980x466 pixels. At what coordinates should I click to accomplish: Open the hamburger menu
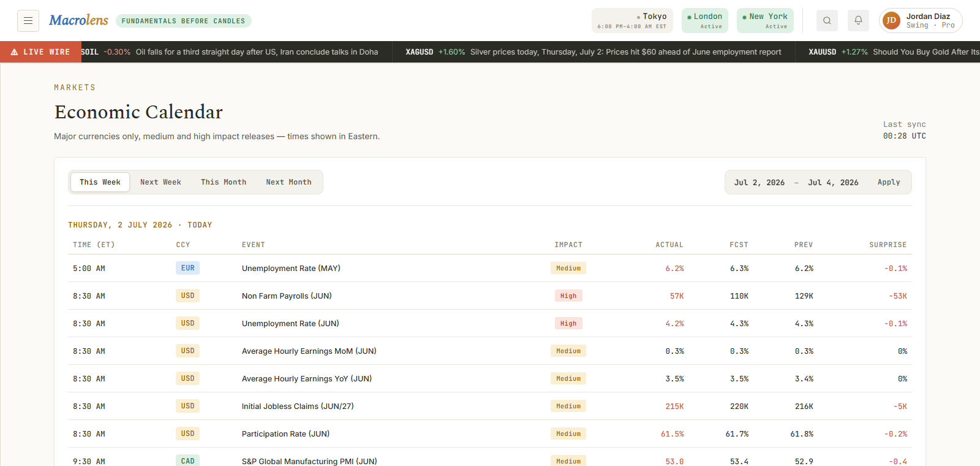pyautogui.click(x=28, y=21)
